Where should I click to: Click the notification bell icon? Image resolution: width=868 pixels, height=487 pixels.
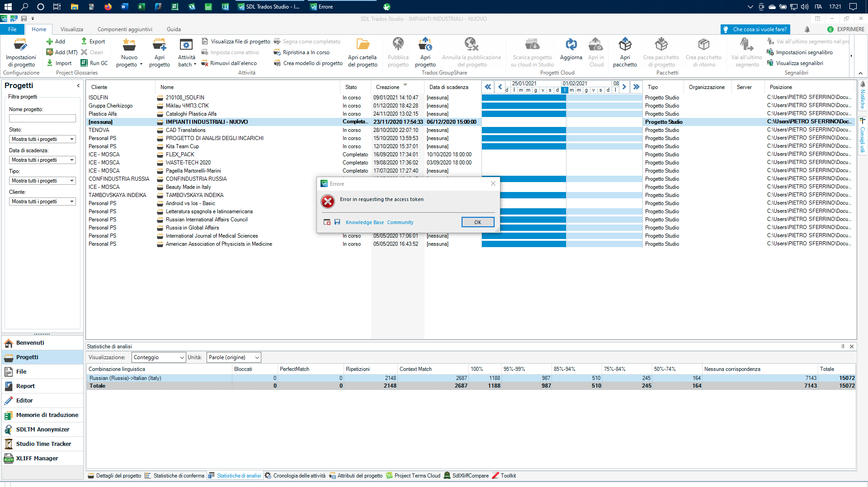[x=807, y=29]
